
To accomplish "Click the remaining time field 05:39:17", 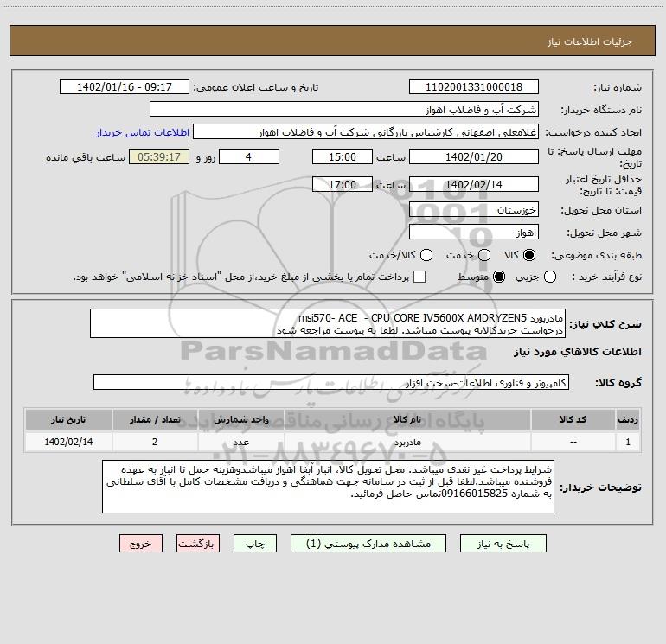I will 159,156.
